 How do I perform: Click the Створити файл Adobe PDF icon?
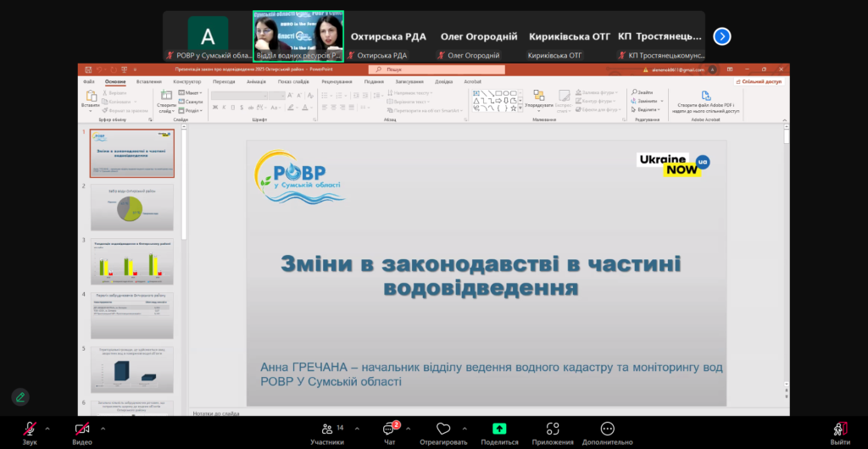click(706, 96)
